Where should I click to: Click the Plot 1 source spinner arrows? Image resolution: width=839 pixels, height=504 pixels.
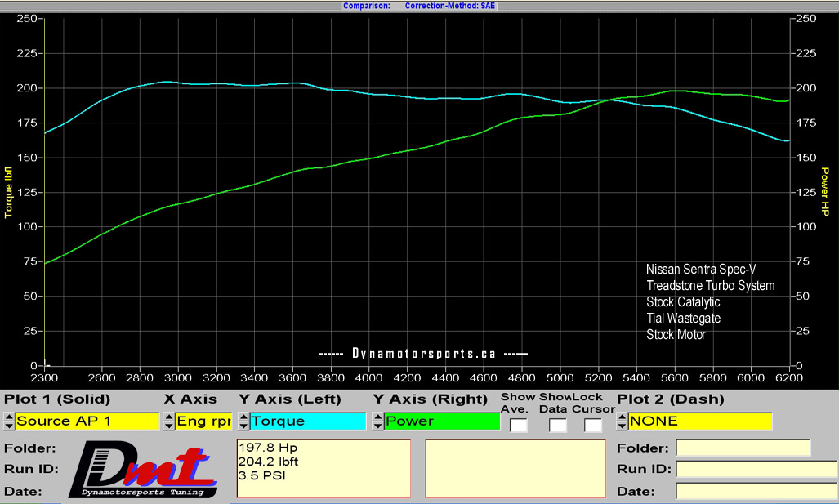click(x=9, y=421)
